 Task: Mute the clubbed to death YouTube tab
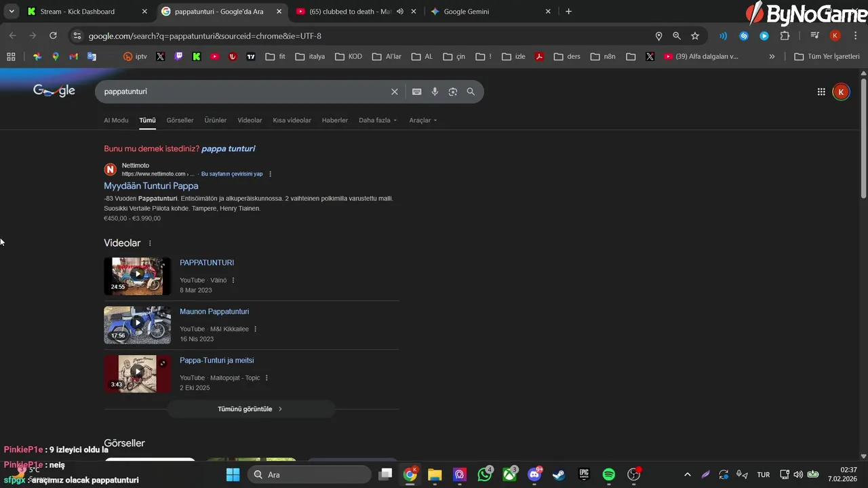tap(400, 12)
